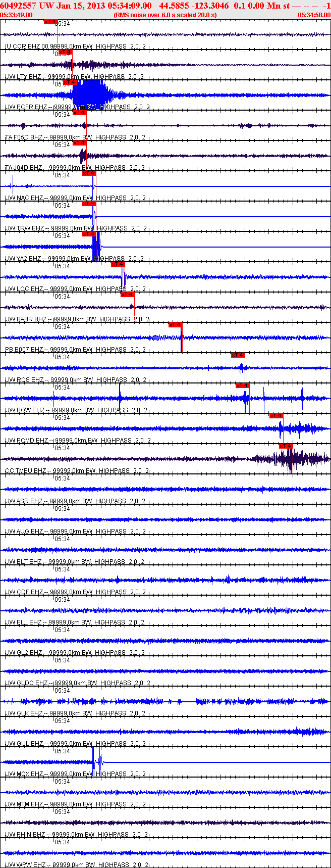Click the event ID 60492557 in header
Viewport: 331px width, 868px height.
(x=18, y=6)
